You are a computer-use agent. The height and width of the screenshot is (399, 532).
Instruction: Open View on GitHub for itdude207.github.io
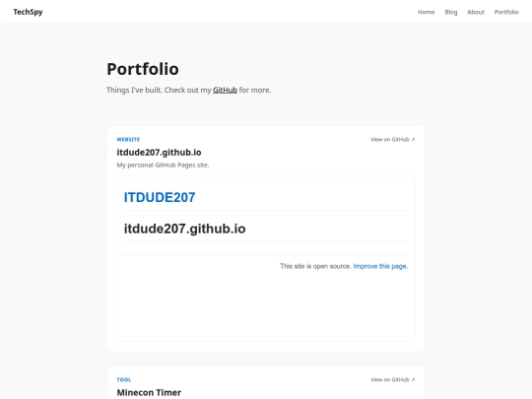(x=392, y=140)
